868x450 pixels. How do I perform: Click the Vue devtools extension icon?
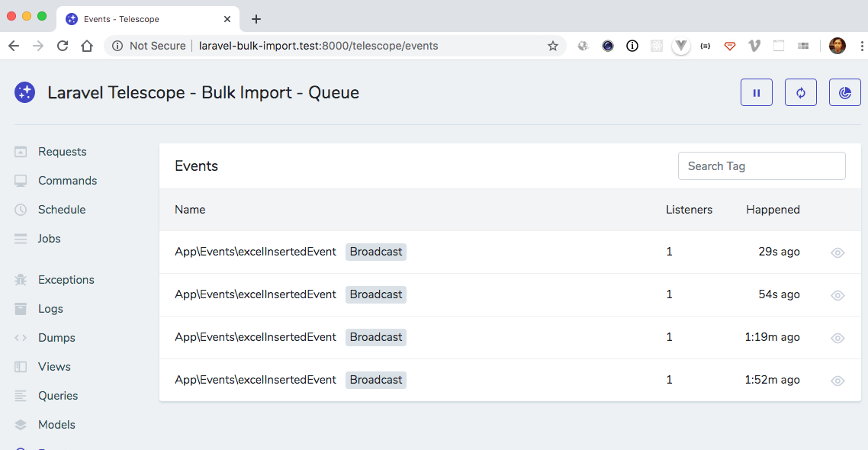(x=681, y=46)
